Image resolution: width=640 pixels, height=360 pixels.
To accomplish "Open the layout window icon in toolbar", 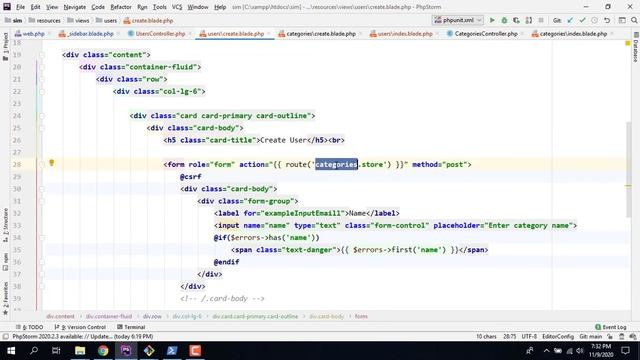I will click(x=622, y=20).
